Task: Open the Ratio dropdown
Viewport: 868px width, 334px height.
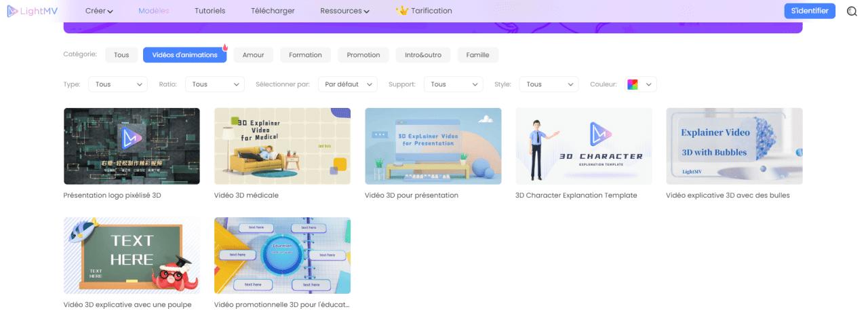Action: pos(214,84)
